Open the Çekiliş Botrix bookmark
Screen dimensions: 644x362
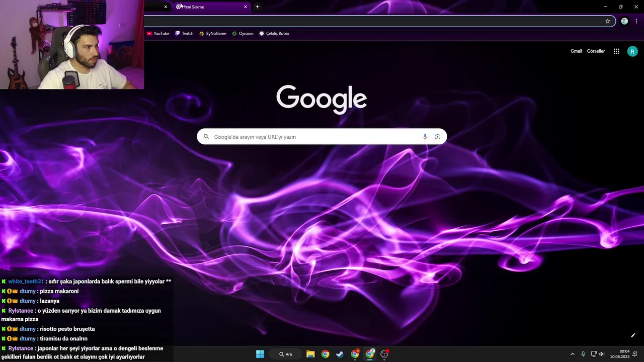274,34
